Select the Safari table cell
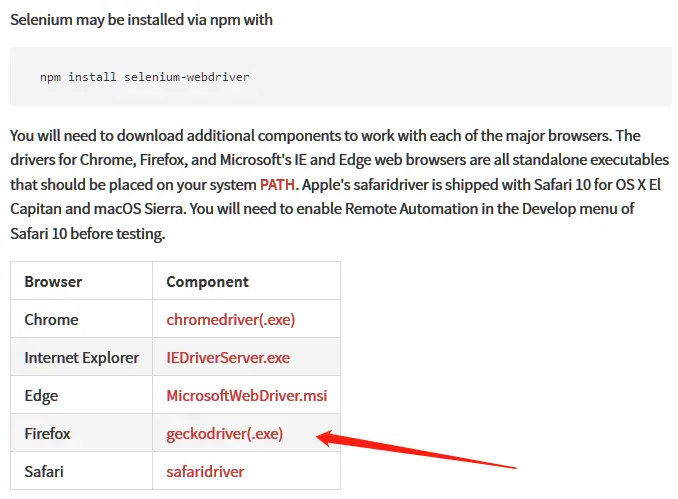Screen dimensions: 678x499 [81, 471]
